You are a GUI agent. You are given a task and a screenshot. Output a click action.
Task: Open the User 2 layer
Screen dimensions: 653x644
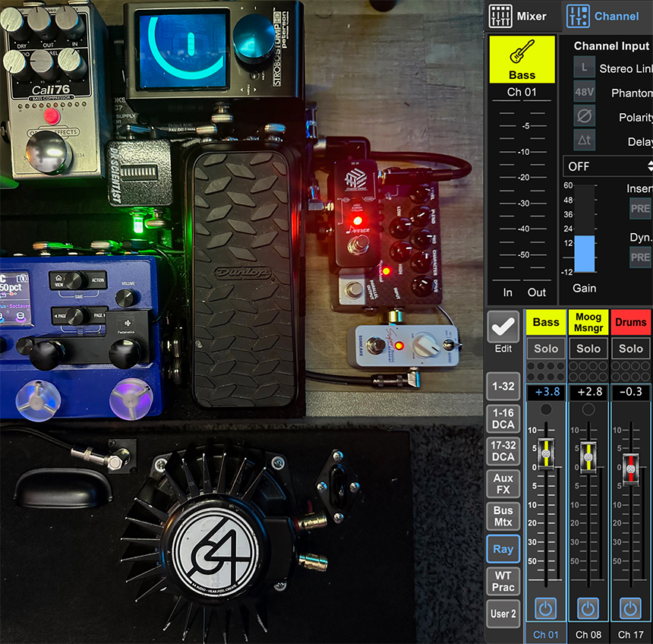pos(503,614)
